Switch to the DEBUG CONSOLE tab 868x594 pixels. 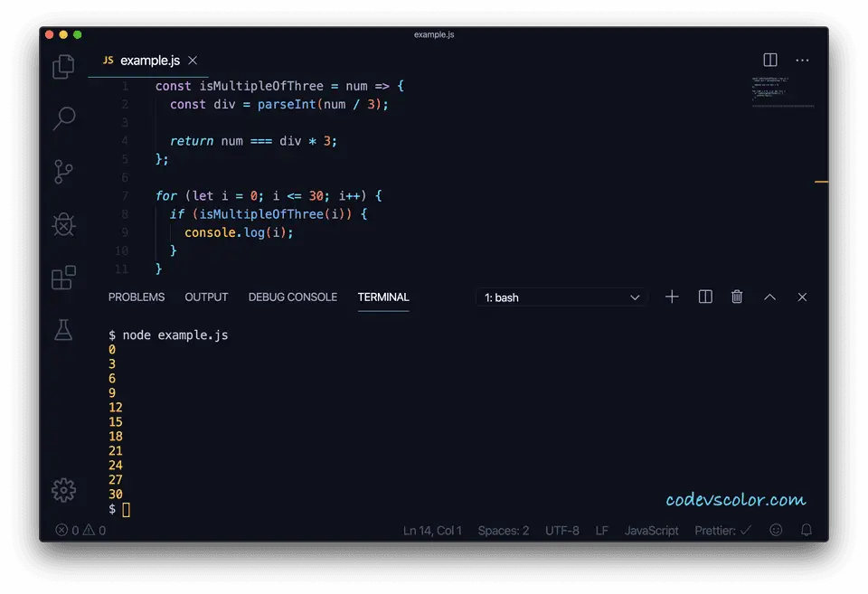pos(292,297)
